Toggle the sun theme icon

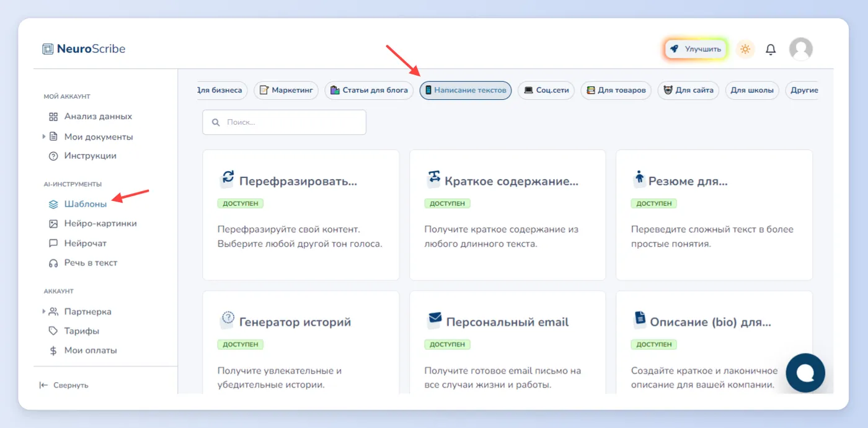pos(745,49)
